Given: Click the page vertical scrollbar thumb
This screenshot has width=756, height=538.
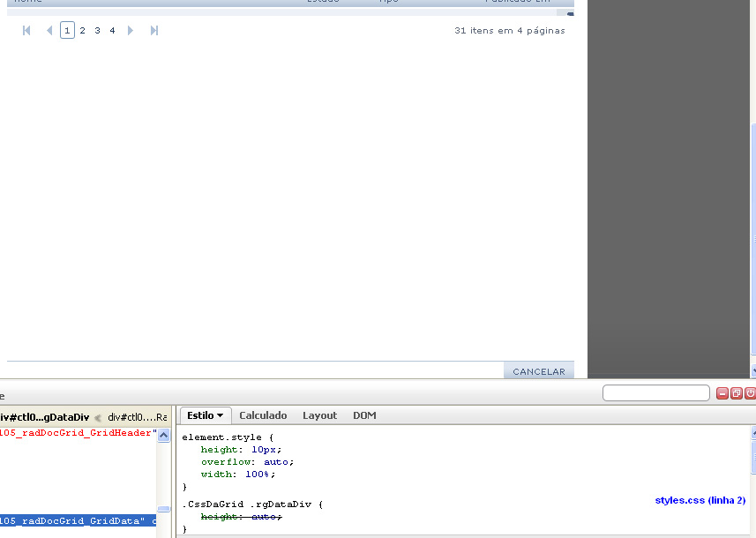Looking at the screenshot, I should click(753, 239).
